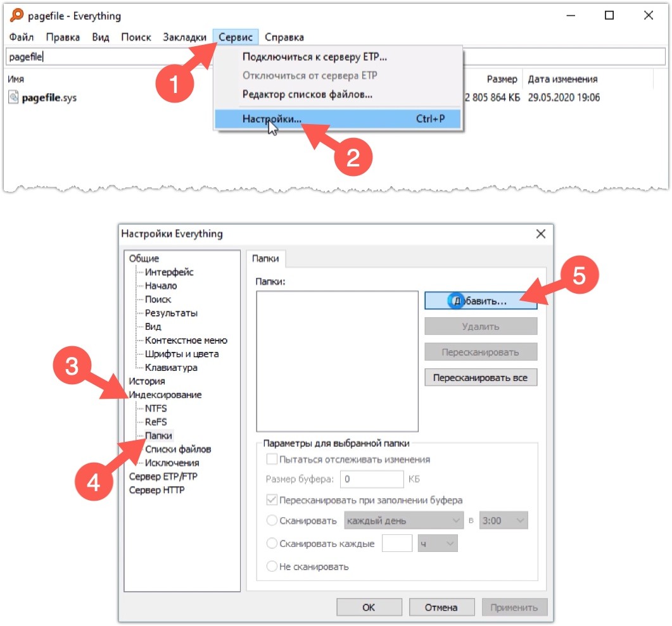This screenshot has width=672, height=626.
Task: Select Сканировать каждые radio button
Action: tap(272, 543)
